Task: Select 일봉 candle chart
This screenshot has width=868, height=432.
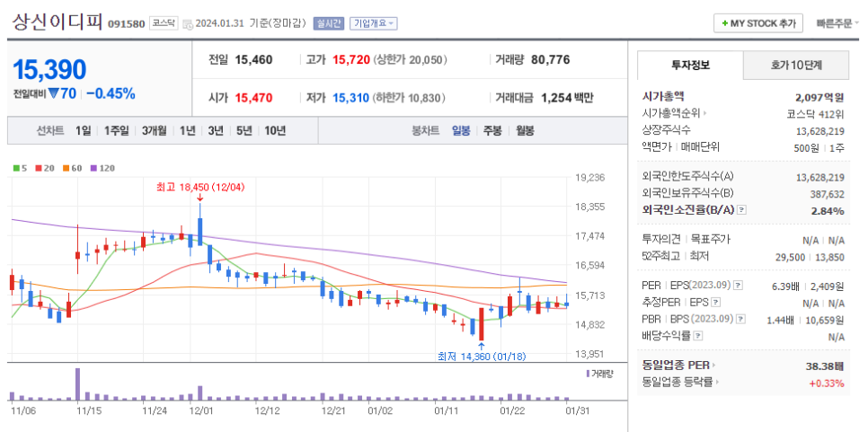Action: (461, 131)
